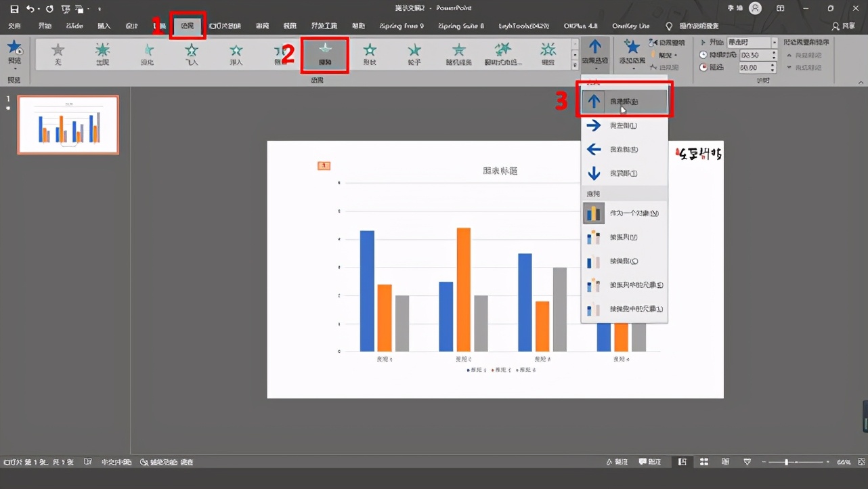Undo the last action
The width and height of the screenshot is (868, 489).
point(30,9)
